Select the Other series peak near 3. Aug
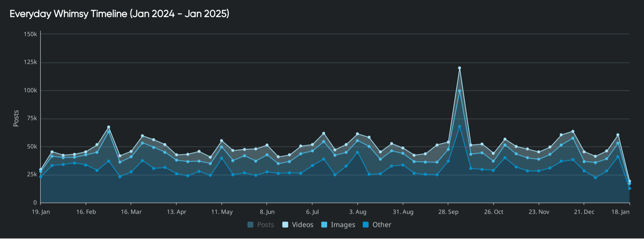This screenshot has width=644, height=240. click(358, 152)
